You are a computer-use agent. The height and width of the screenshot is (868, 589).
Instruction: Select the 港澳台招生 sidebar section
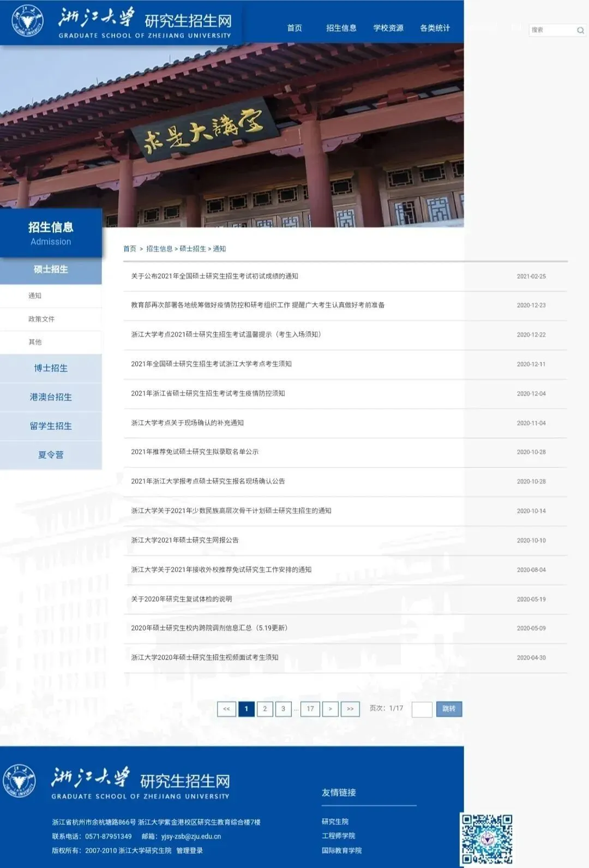coord(51,397)
